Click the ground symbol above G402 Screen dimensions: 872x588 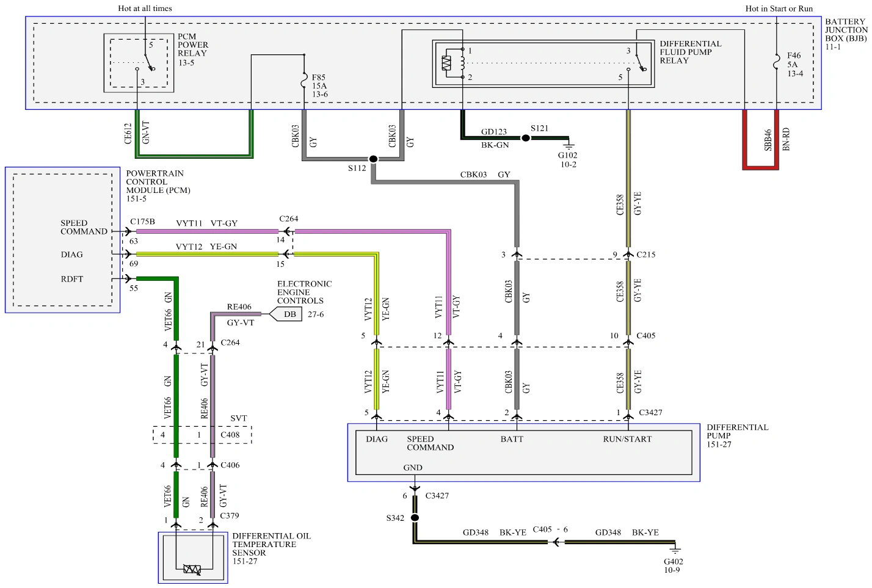tap(675, 550)
